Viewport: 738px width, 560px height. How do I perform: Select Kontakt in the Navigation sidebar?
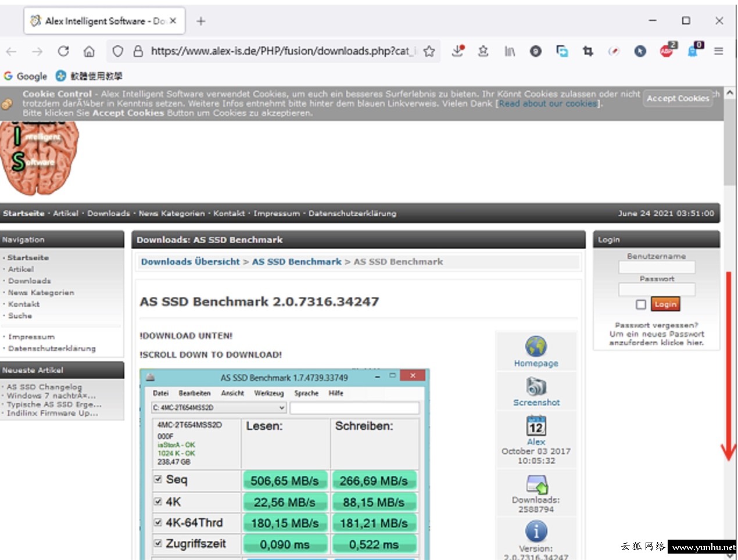click(24, 304)
